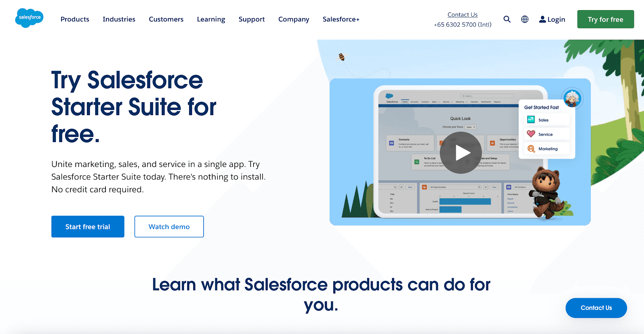644x334 pixels.
Task: Click the Contact Us header link
Action: (x=462, y=14)
